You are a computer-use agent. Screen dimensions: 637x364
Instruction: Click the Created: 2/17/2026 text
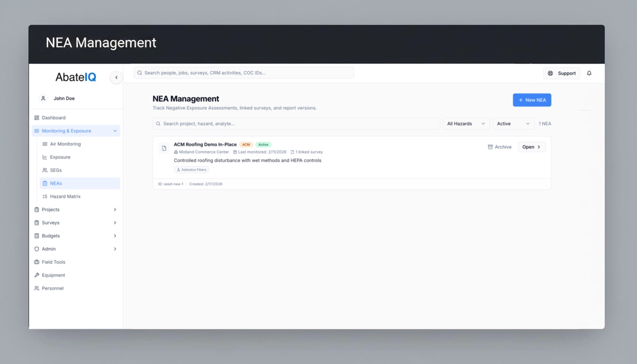[x=206, y=184]
